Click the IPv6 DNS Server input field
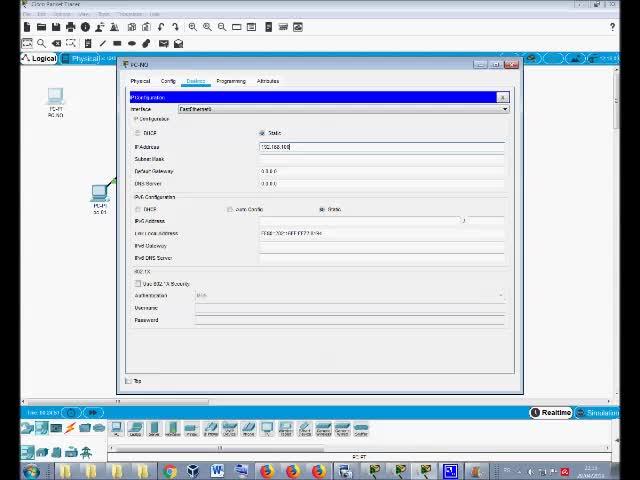The height and width of the screenshot is (480, 640). click(382, 258)
